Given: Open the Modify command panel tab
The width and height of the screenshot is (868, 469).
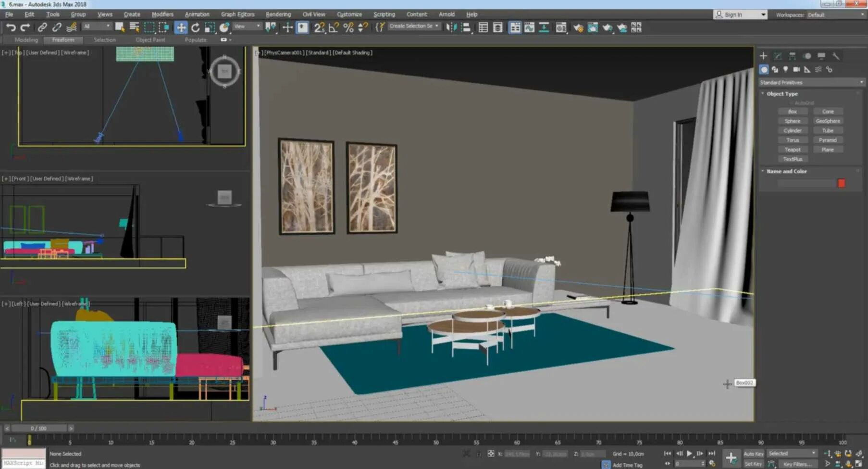Looking at the screenshot, I should click(778, 56).
